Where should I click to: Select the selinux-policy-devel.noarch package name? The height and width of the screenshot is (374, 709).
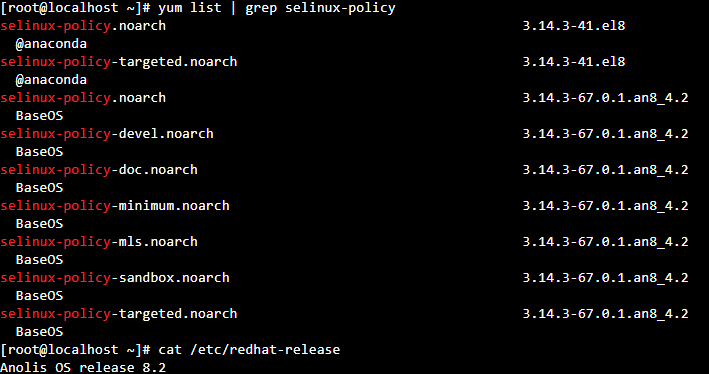coord(107,134)
